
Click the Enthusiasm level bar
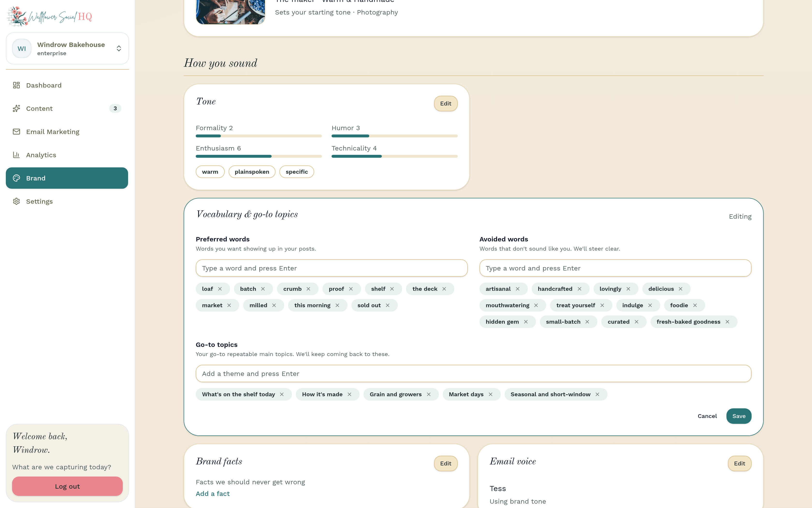coord(259,156)
